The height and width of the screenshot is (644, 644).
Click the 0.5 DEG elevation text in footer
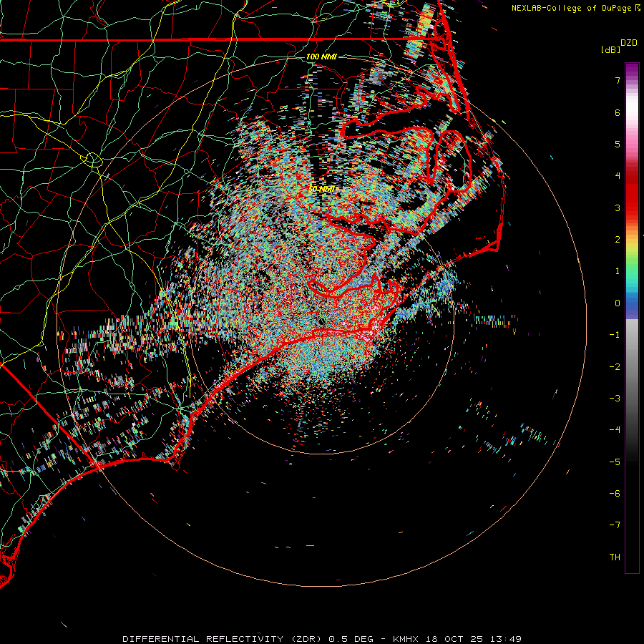pos(351,639)
